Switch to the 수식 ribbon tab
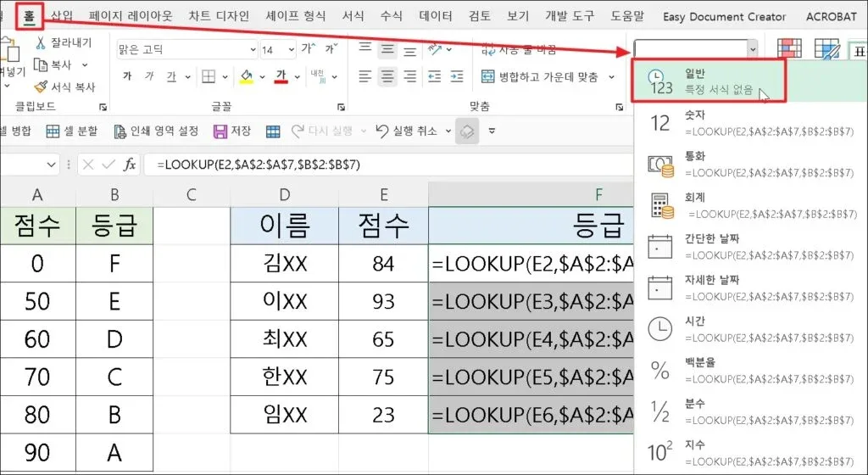868x475 pixels. pyautogui.click(x=392, y=16)
